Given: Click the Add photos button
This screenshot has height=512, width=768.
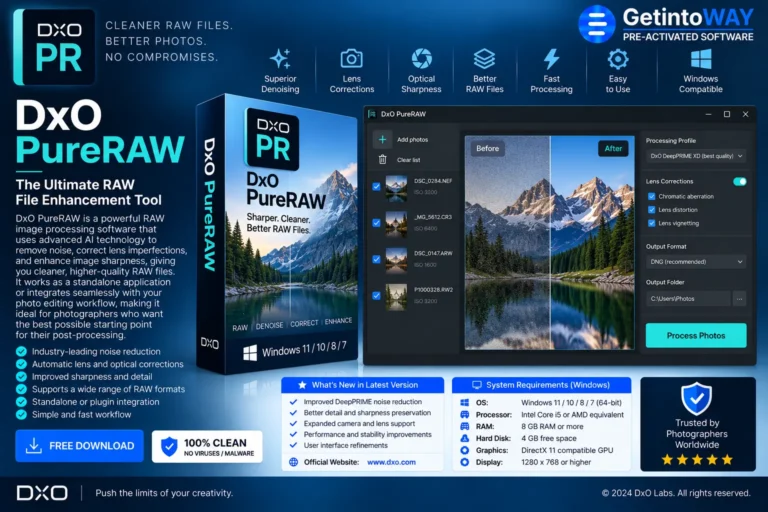Looking at the screenshot, I should 401,140.
